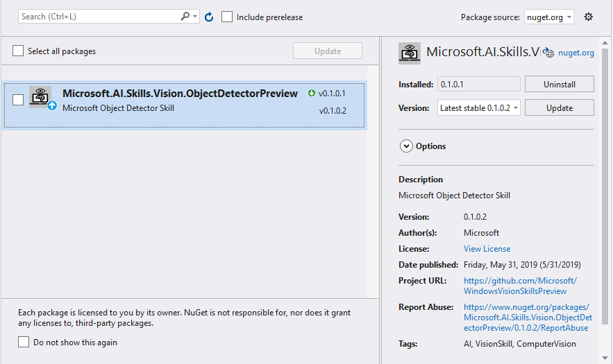
Task: Click the globe icon beside nuget.org link
Action: (x=548, y=53)
